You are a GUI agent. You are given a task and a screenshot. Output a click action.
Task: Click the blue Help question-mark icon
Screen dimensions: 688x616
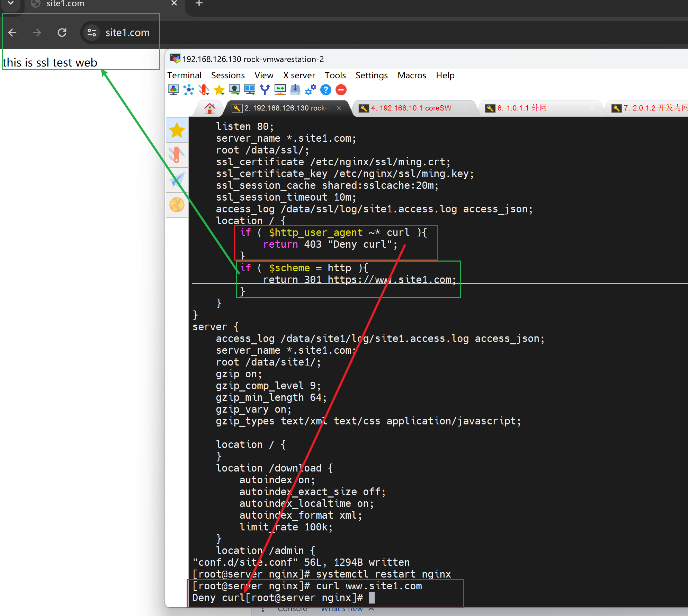click(325, 90)
